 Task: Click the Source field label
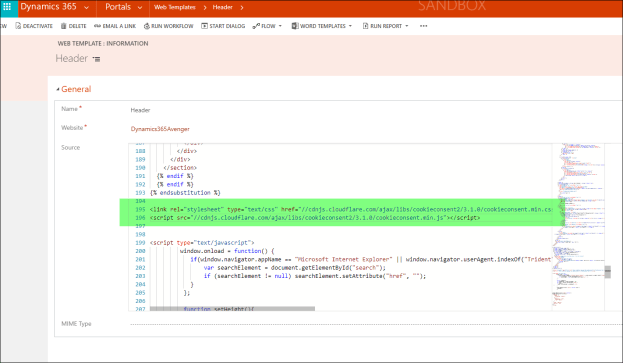click(70, 147)
